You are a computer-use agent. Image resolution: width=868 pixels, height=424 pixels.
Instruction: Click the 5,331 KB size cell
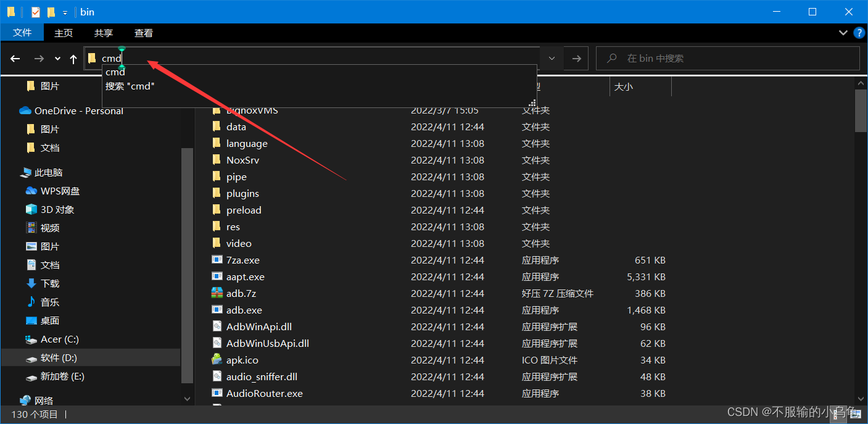tap(646, 277)
